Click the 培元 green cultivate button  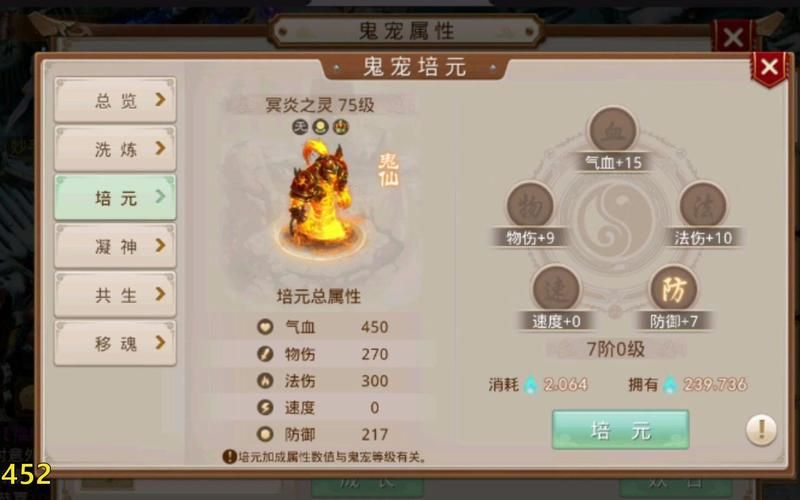(620, 430)
